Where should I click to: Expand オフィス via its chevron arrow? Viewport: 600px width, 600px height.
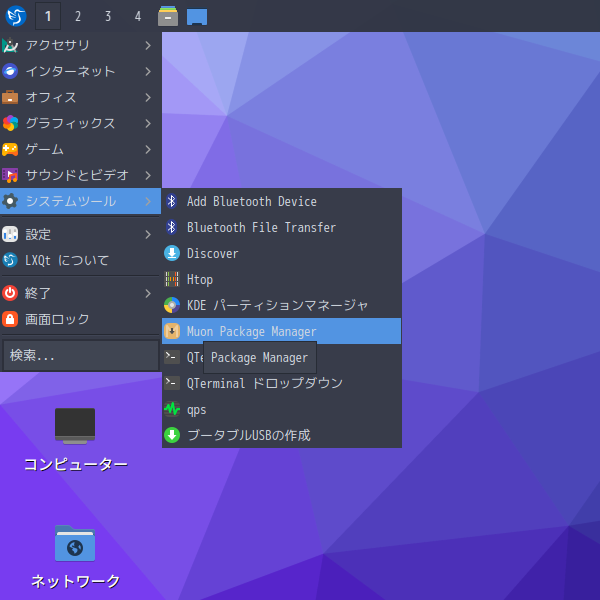tap(148, 98)
